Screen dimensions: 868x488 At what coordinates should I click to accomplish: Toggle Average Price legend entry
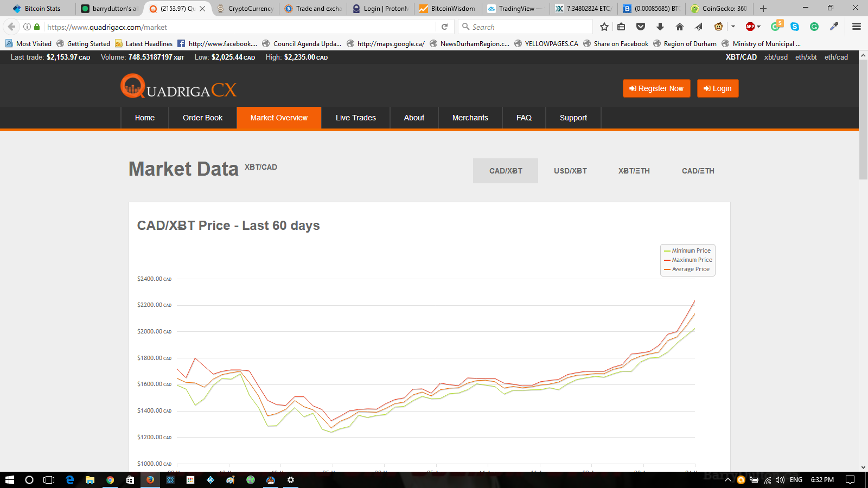[x=687, y=269]
